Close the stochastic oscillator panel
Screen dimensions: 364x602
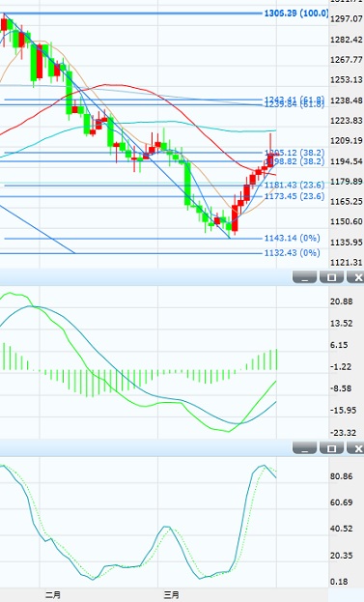[355, 447]
